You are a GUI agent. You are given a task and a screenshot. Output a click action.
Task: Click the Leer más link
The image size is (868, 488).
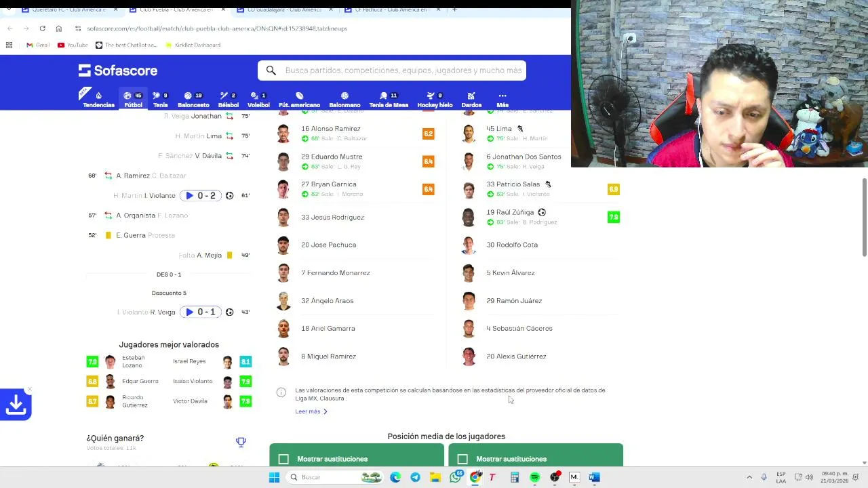coord(308,411)
